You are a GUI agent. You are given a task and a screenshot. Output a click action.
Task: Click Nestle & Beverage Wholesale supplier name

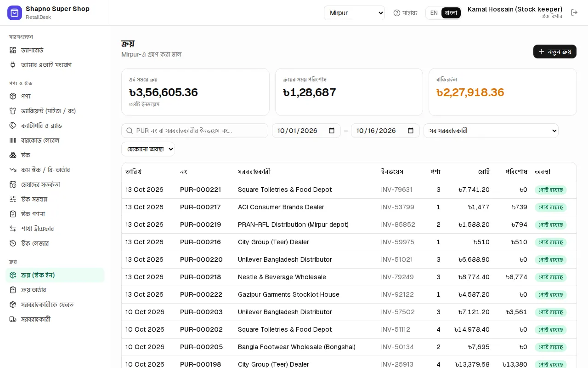point(282,277)
